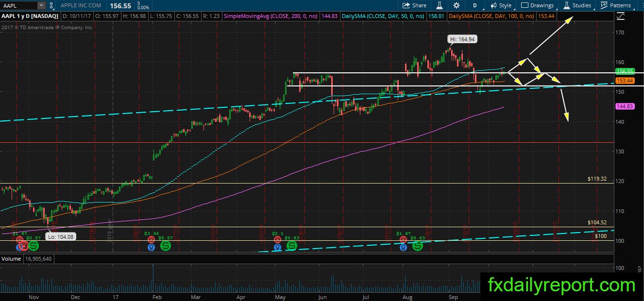The image size is (644, 301).
Task: Click the 170 label on price axis
Action: pyautogui.click(x=620, y=33)
